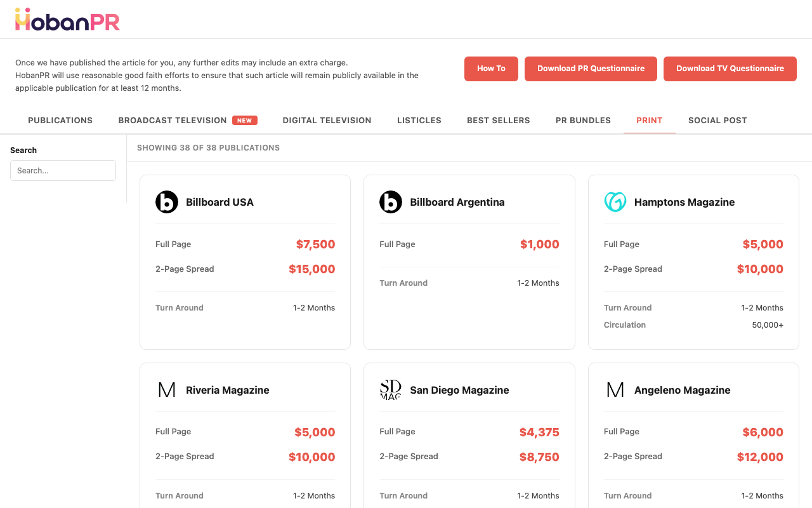Click the Angeleno Magazine M logo

[x=615, y=390]
